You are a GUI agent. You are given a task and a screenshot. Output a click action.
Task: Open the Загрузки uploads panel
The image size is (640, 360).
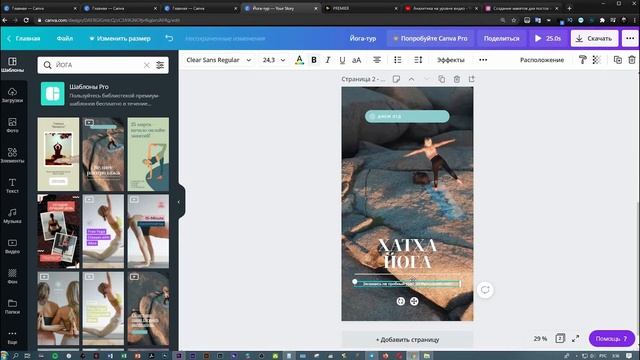tap(12, 95)
